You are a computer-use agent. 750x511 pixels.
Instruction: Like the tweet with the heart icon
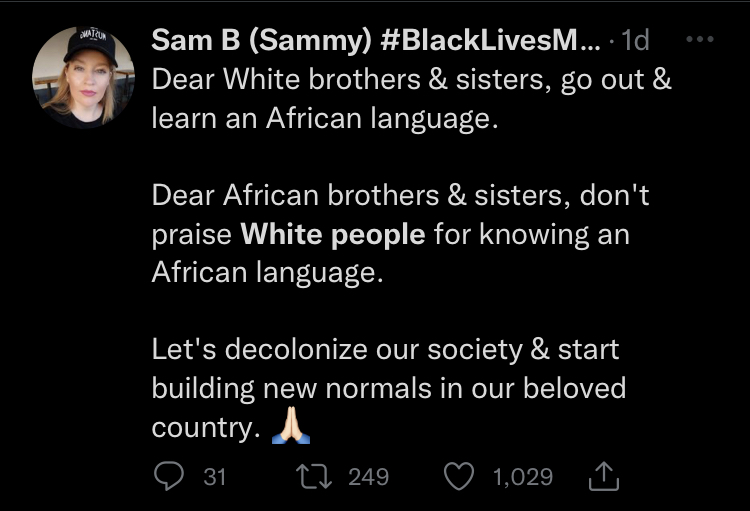point(459,477)
